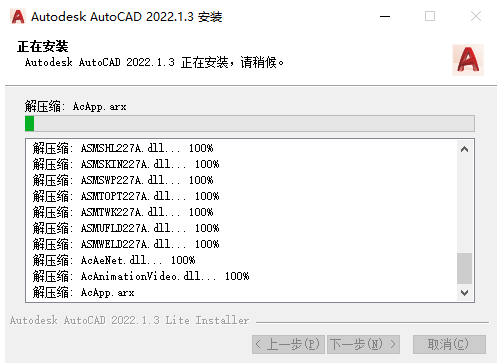Click the 取消(C) cancel button
497x363 pixels.
click(449, 344)
